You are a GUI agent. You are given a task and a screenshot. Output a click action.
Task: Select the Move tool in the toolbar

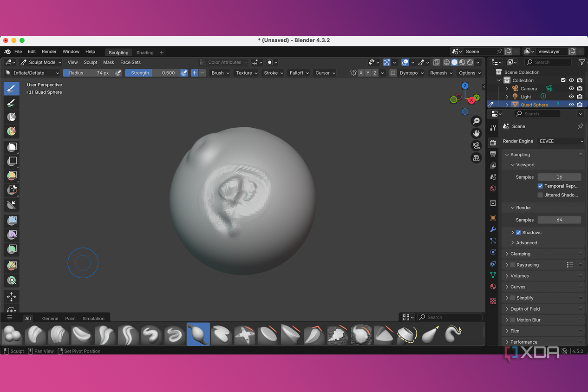coord(12,296)
